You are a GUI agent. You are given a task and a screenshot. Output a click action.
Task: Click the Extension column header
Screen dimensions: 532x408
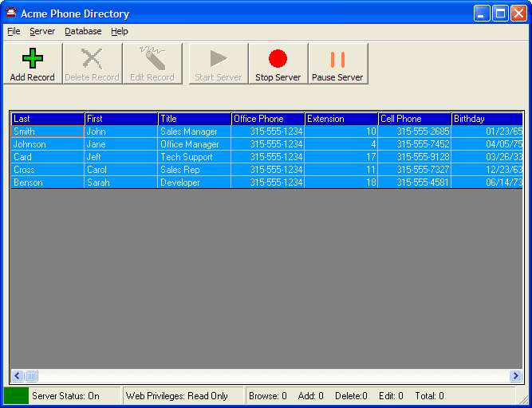coord(341,119)
